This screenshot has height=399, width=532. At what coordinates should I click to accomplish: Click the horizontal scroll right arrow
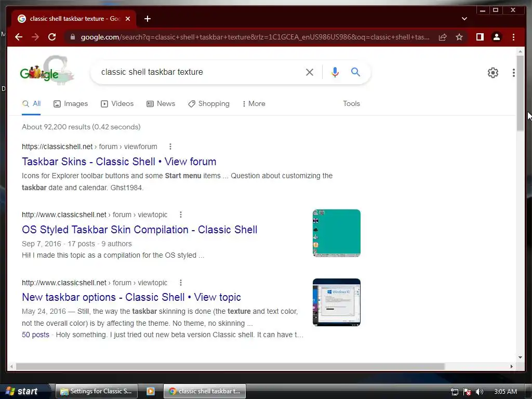coord(512,367)
